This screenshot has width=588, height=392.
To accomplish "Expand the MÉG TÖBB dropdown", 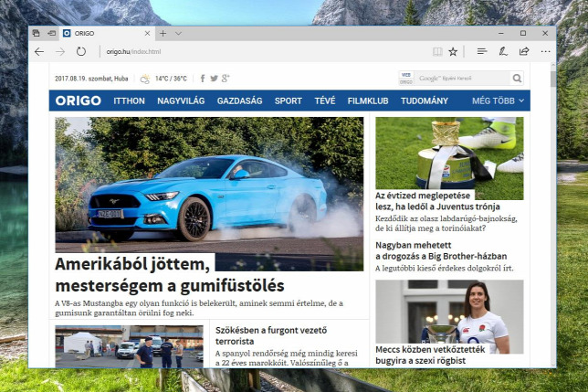I will tap(498, 101).
